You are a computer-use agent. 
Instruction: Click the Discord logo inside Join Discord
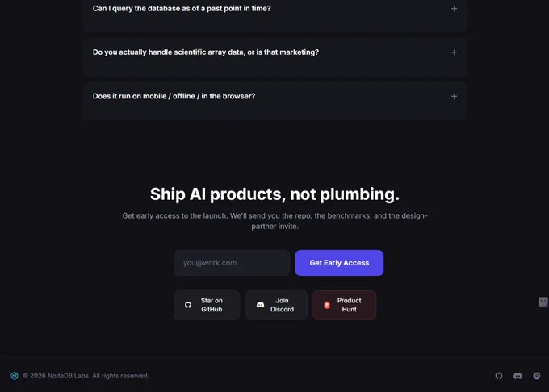tap(260, 305)
